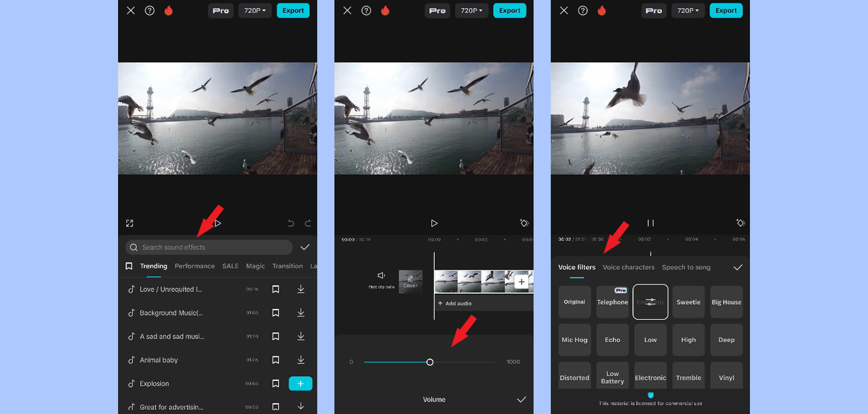Viewport: 868px width, 414px height.
Task: Adjust the Volume slider handle
Action: [x=430, y=362]
